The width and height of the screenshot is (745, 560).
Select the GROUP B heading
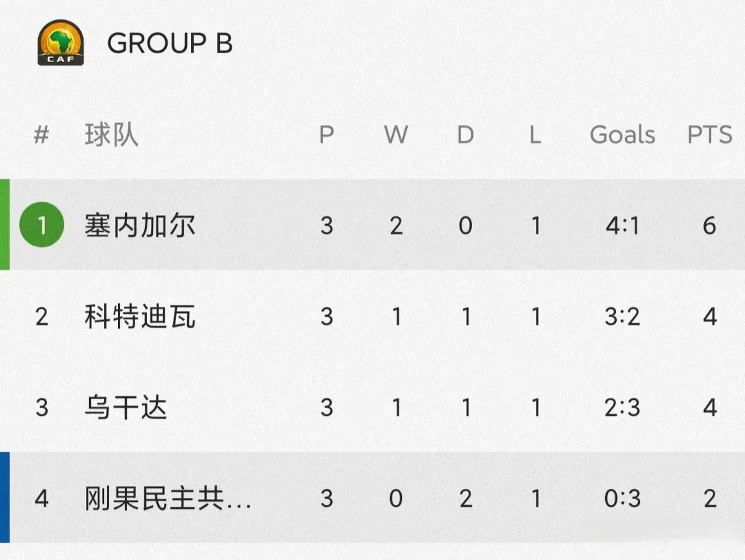coord(170,43)
